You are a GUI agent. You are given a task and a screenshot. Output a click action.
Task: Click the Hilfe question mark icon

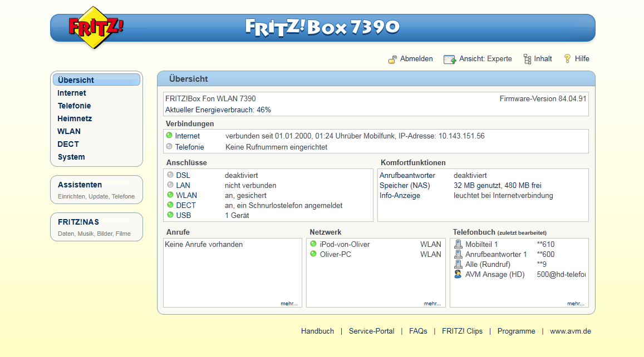pyautogui.click(x=568, y=59)
